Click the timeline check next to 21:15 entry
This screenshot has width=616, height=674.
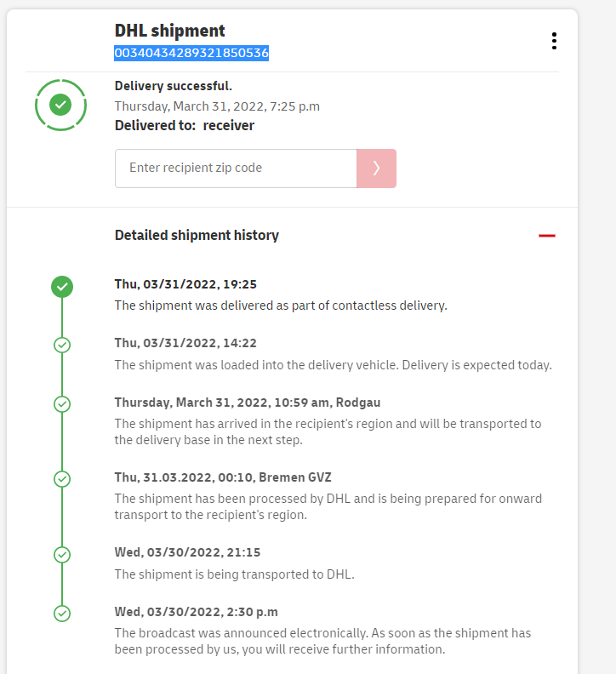click(61, 554)
